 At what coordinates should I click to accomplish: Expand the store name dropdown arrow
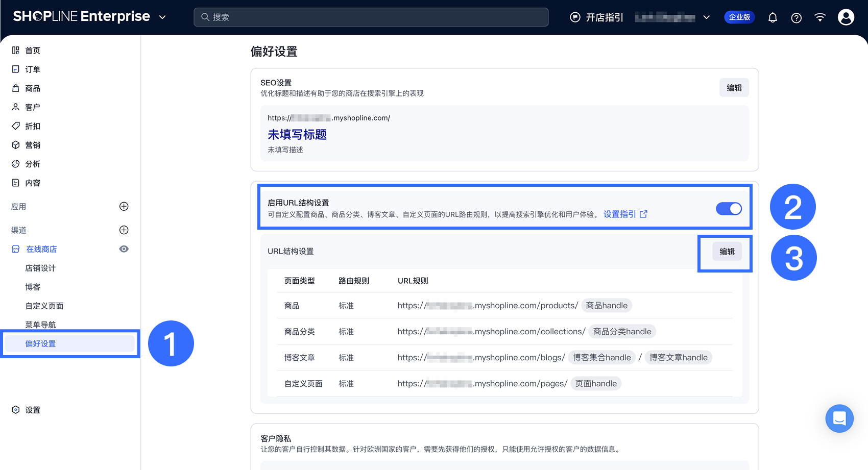[707, 17]
